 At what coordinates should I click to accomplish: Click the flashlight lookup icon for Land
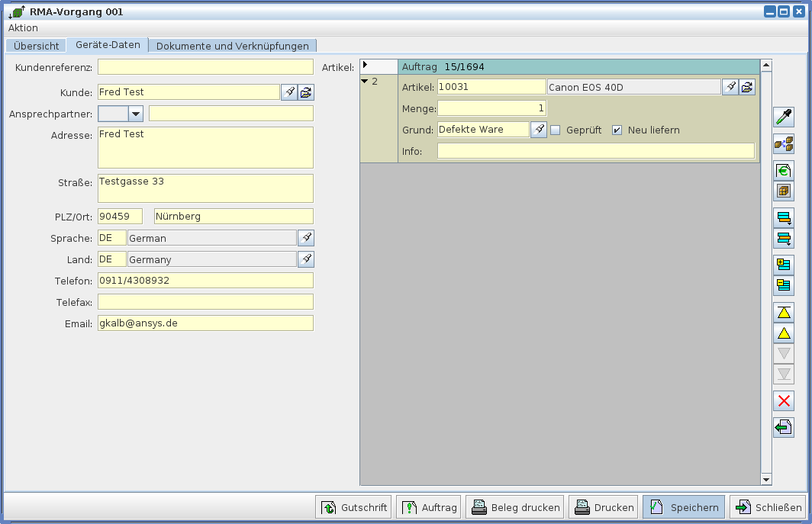pos(305,259)
